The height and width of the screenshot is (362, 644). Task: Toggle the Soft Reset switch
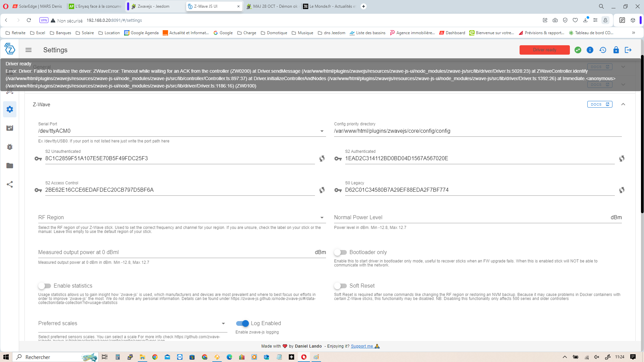[340, 286]
